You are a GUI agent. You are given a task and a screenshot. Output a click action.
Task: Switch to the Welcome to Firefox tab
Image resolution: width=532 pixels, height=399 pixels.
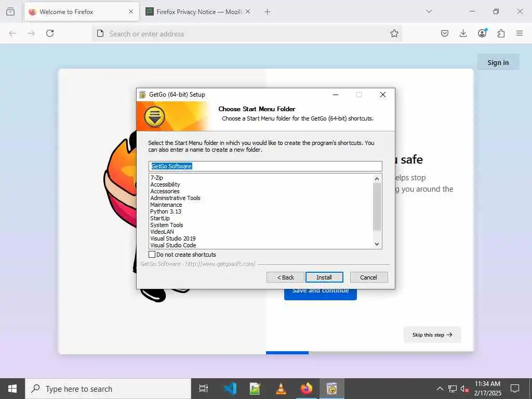pyautogui.click(x=82, y=12)
